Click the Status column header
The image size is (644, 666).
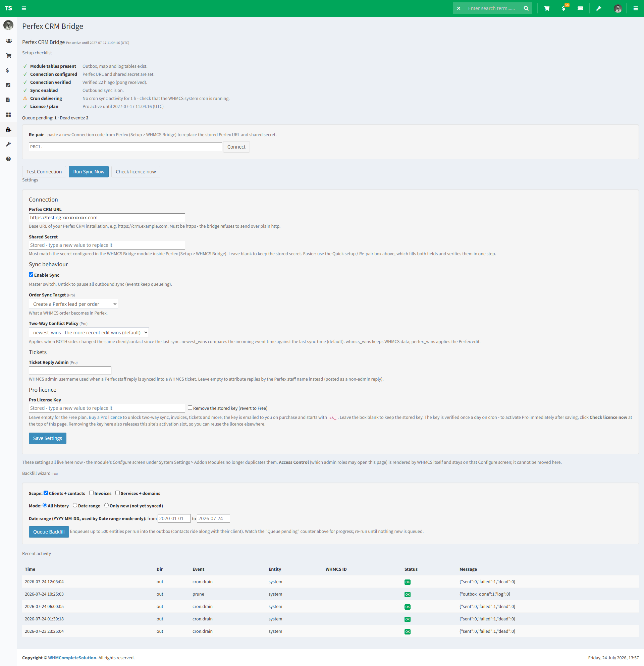411,569
